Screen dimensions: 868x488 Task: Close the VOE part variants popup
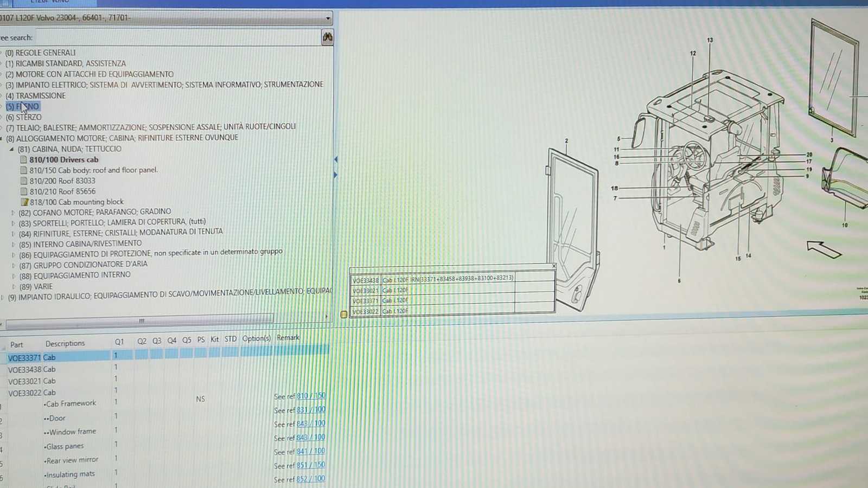point(553,266)
